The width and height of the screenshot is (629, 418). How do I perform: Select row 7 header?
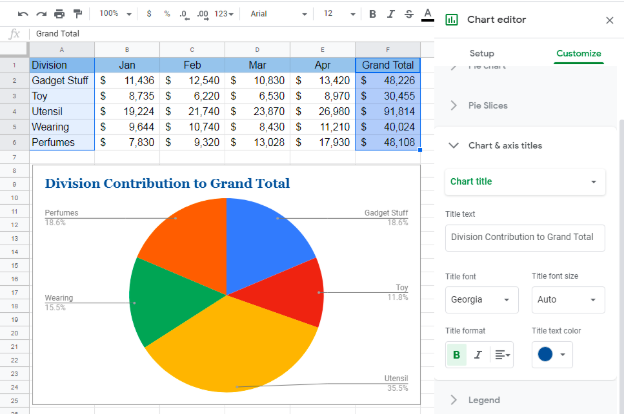[x=14, y=157]
